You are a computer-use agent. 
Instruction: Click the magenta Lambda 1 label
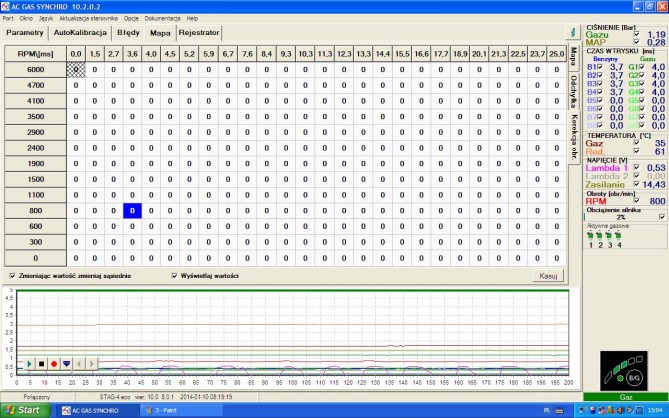[606, 168]
